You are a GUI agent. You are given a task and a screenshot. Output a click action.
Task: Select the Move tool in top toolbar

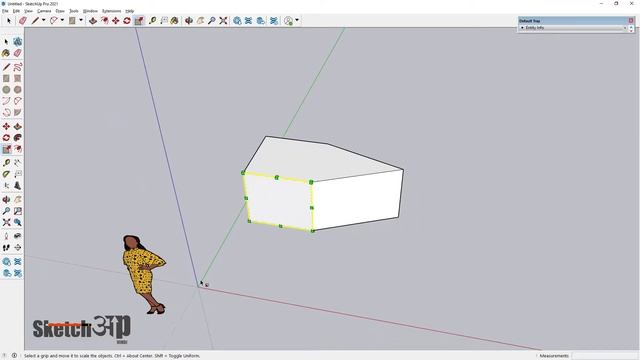(116, 20)
